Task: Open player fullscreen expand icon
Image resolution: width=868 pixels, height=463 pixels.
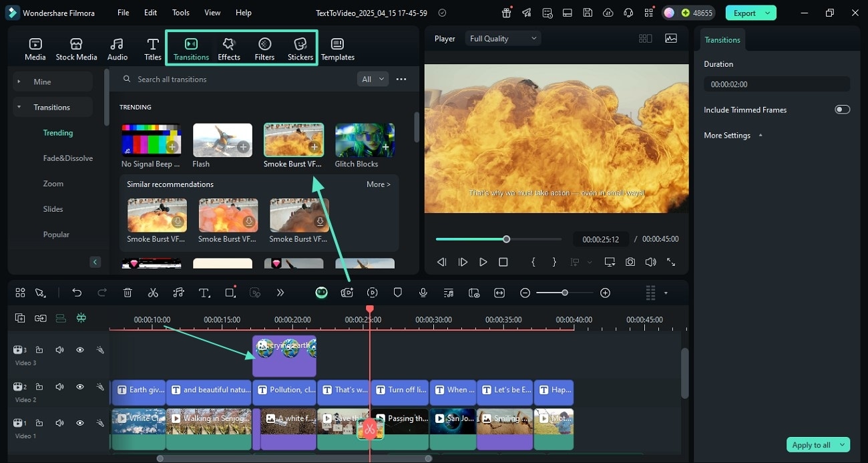Action: tap(671, 262)
